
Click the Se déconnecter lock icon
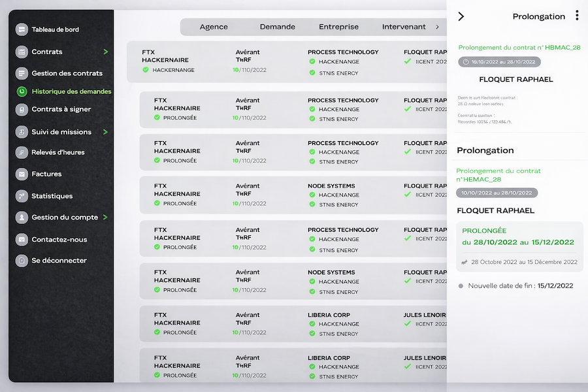pyautogui.click(x=22, y=260)
